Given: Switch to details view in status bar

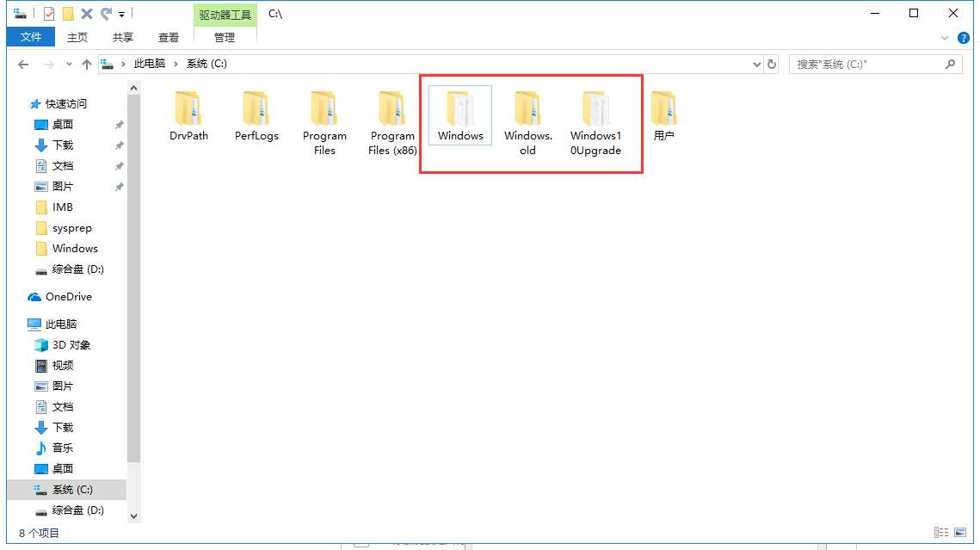Looking at the screenshot, I should pyautogui.click(x=941, y=533).
